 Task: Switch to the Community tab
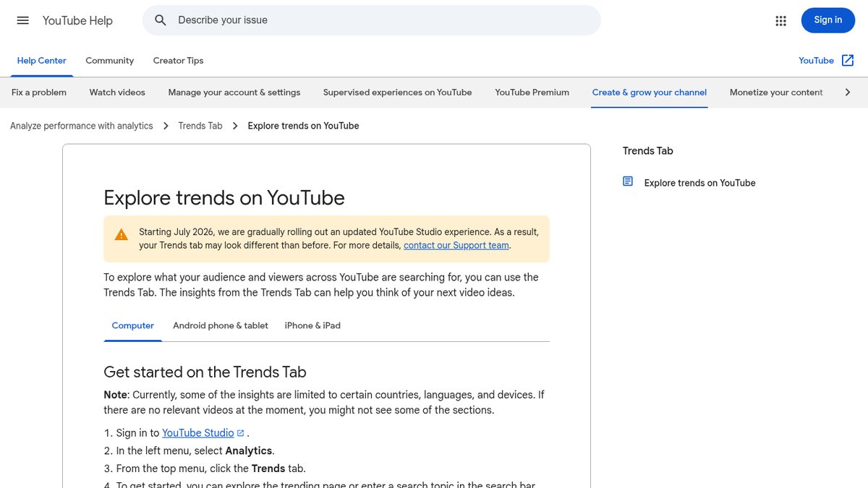[109, 61]
